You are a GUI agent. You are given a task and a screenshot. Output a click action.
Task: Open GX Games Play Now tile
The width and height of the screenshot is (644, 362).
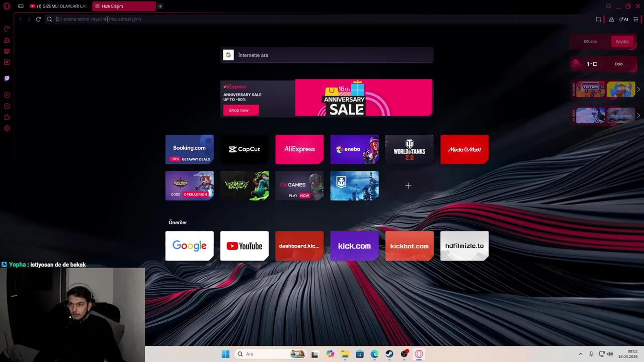tap(299, 186)
